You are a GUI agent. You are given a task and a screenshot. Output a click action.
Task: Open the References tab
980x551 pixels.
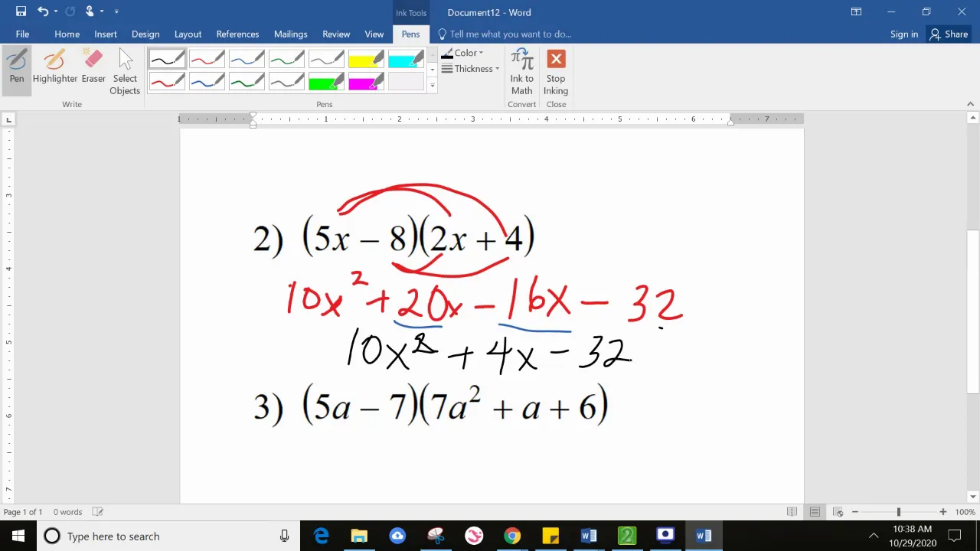[237, 34]
